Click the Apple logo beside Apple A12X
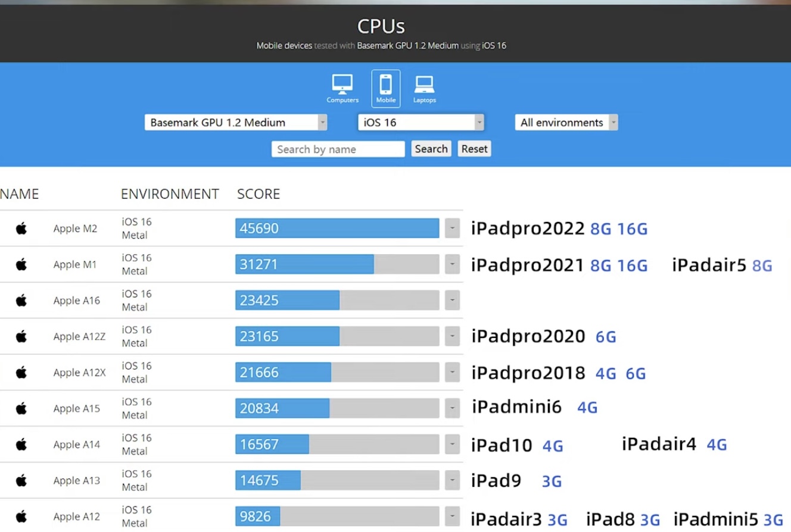The image size is (791, 532). (21, 373)
